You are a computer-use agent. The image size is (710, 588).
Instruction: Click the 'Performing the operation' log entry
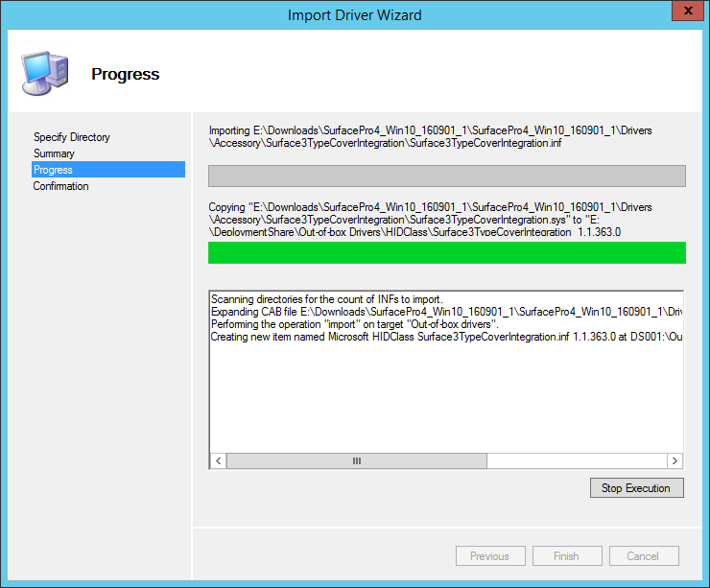click(x=353, y=324)
